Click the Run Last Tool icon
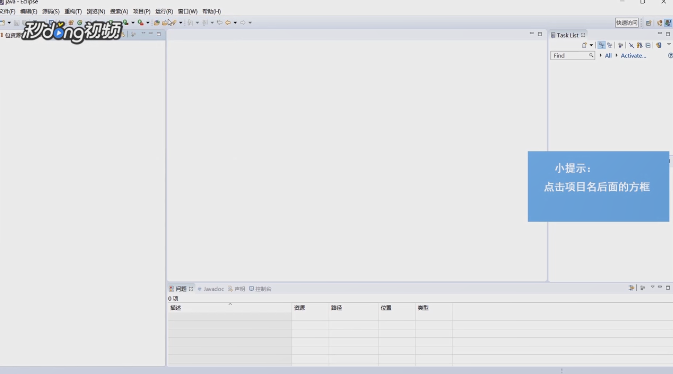 click(x=140, y=23)
